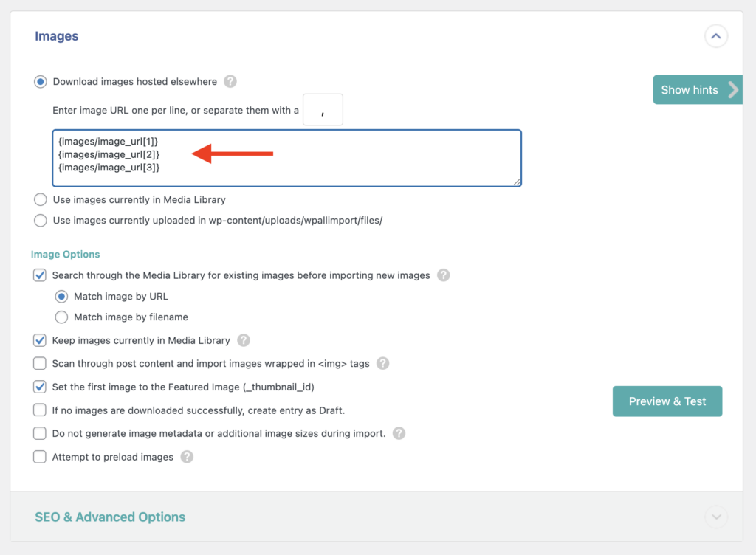The image size is (756, 555).
Task: Click the Show hints arrow icon
Action: tap(733, 89)
